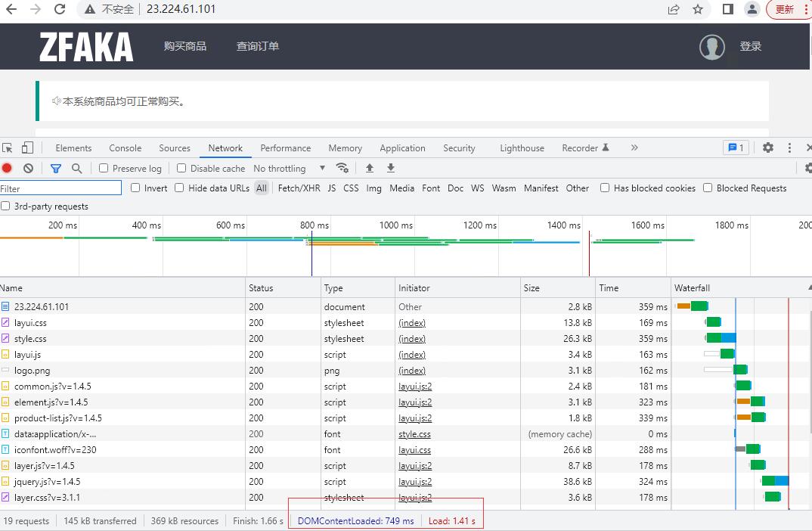Enable the Preserve log checkbox
The height and width of the screenshot is (531, 812).
[x=104, y=168]
